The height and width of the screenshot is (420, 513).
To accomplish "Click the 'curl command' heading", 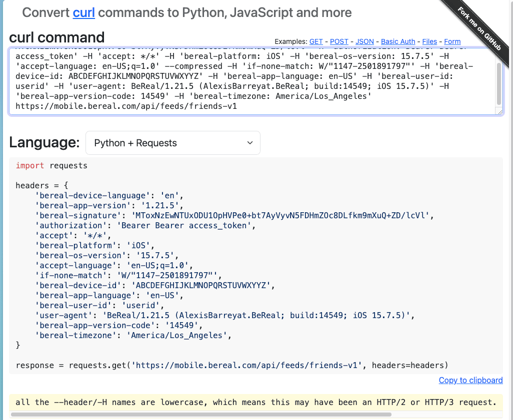I will click(x=57, y=37).
